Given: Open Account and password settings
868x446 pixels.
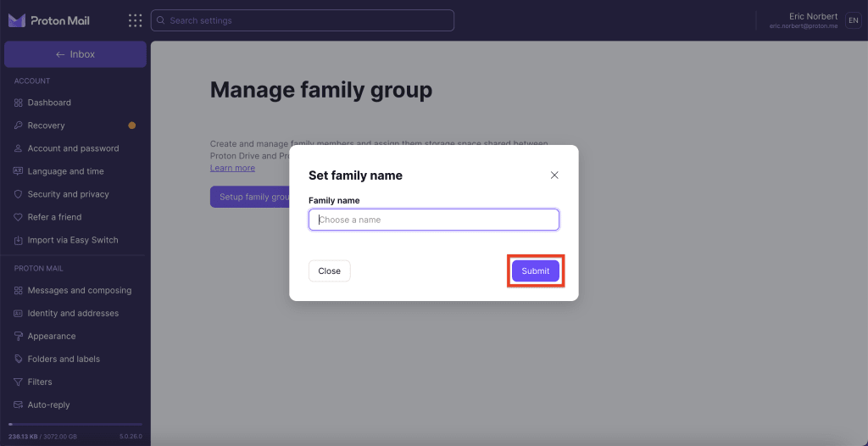Looking at the screenshot, I should (75, 148).
